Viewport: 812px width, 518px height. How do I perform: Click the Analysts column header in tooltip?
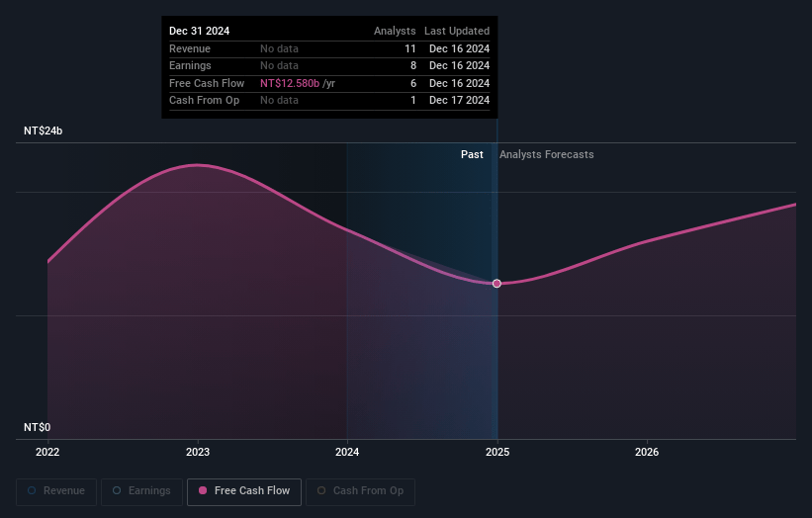(395, 31)
